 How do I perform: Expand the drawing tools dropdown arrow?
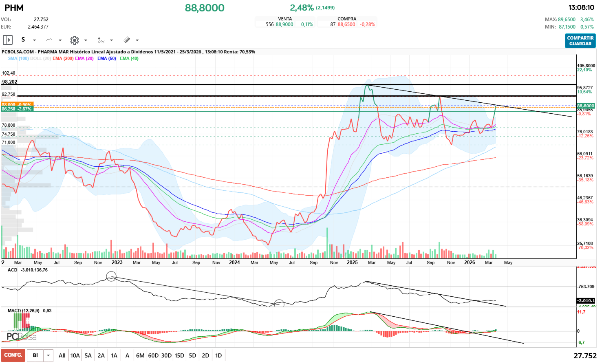click(137, 40)
